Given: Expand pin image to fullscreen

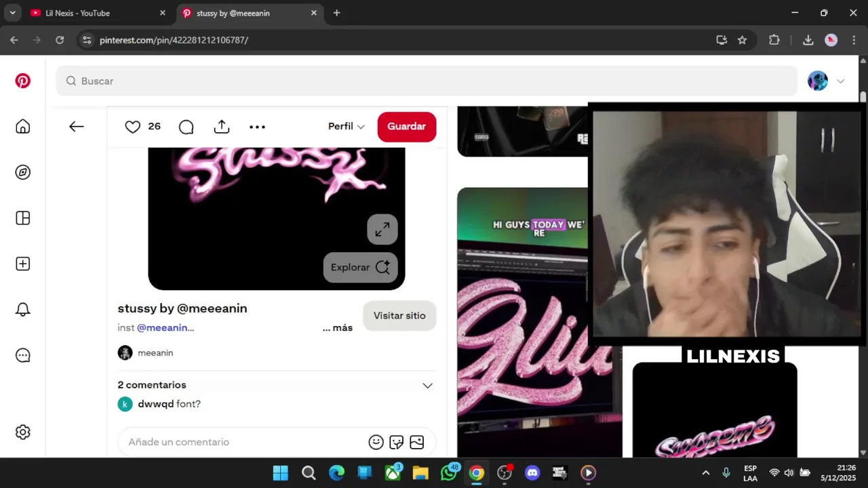Looking at the screenshot, I should click(382, 229).
